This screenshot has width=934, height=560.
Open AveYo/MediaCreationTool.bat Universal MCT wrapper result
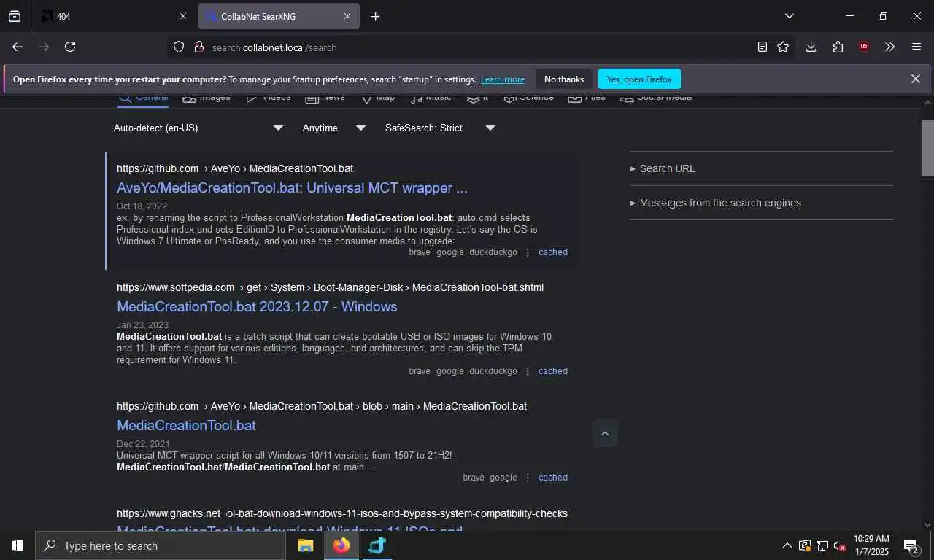click(x=292, y=187)
